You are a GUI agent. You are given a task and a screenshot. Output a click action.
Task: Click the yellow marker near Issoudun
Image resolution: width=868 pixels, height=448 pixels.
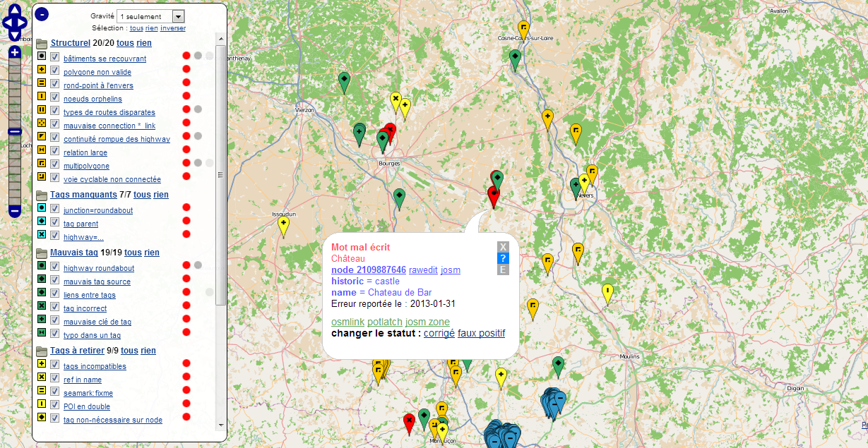click(283, 225)
